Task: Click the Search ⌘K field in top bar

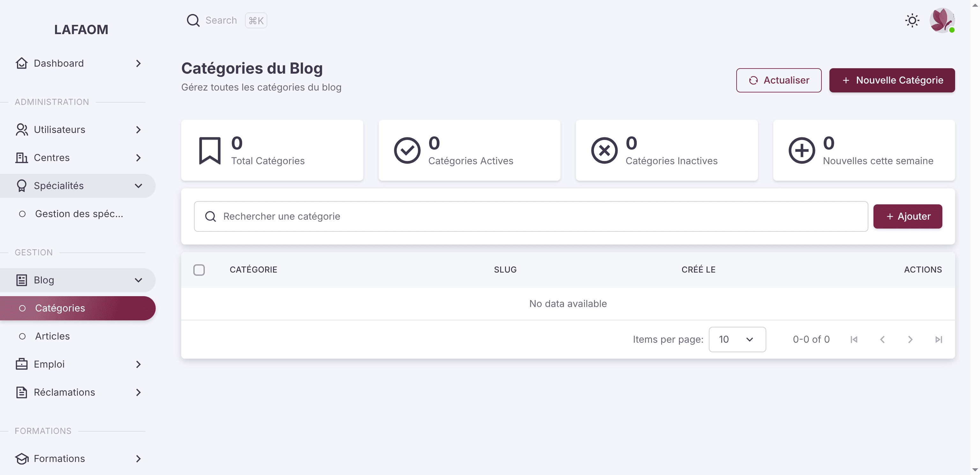Action: [x=227, y=20]
